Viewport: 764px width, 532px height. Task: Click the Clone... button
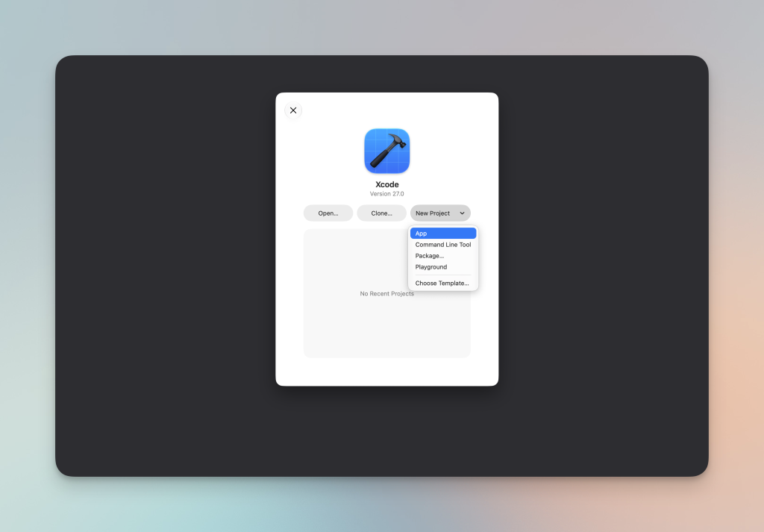(381, 213)
